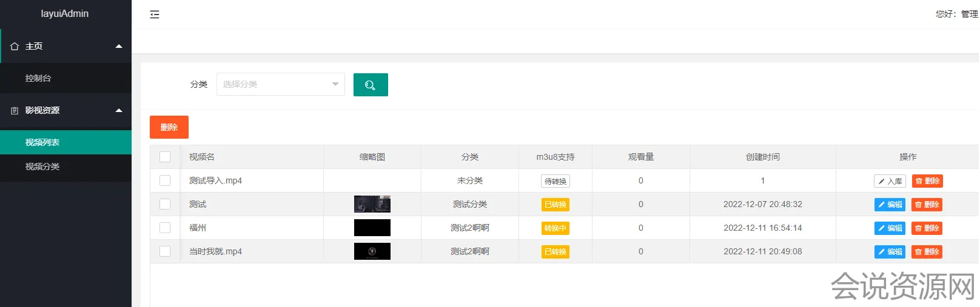Collapse the 影视资源 menu arrow
This screenshot has height=307, width=980.
click(x=119, y=110)
